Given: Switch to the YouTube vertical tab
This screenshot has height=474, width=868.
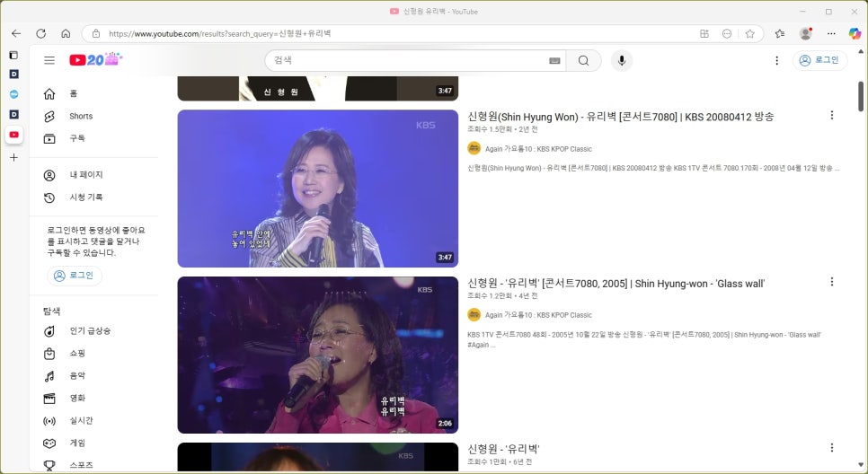Looking at the screenshot, I should point(13,135).
